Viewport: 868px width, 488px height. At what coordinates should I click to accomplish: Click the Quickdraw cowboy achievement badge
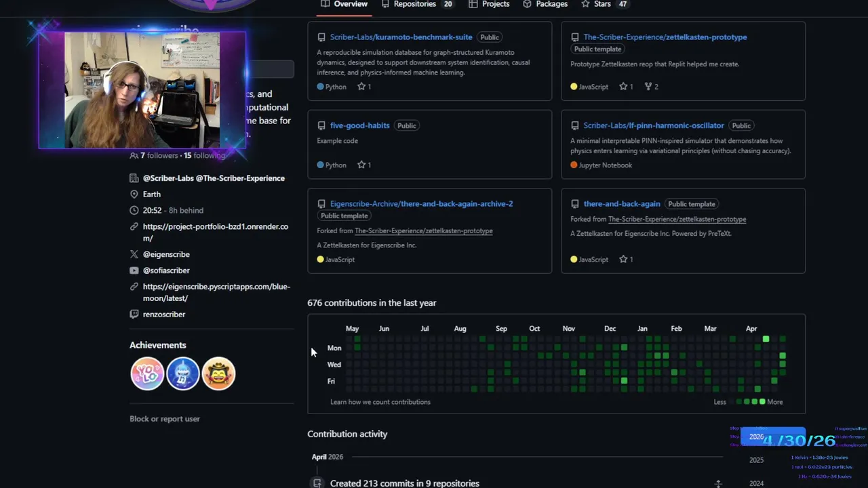pyautogui.click(x=218, y=373)
